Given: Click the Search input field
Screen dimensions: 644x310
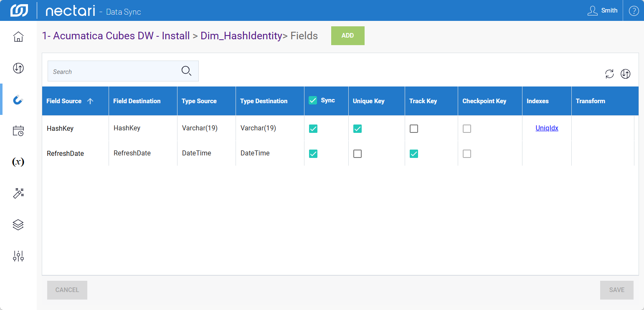Looking at the screenshot, I should pos(123,71).
